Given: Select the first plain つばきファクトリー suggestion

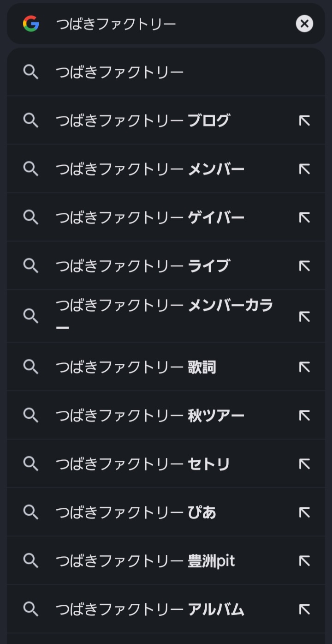Looking at the screenshot, I should pos(120,72).
